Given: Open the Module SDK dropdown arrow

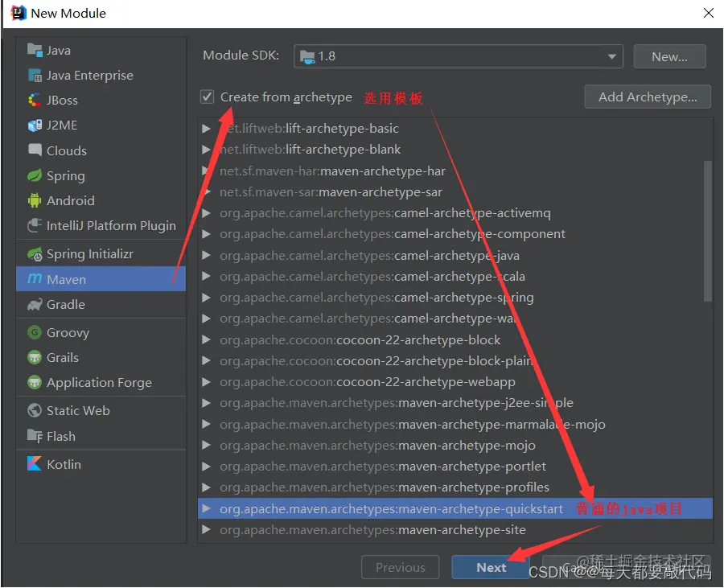Looking at the screenshot, I should [612, 56].
